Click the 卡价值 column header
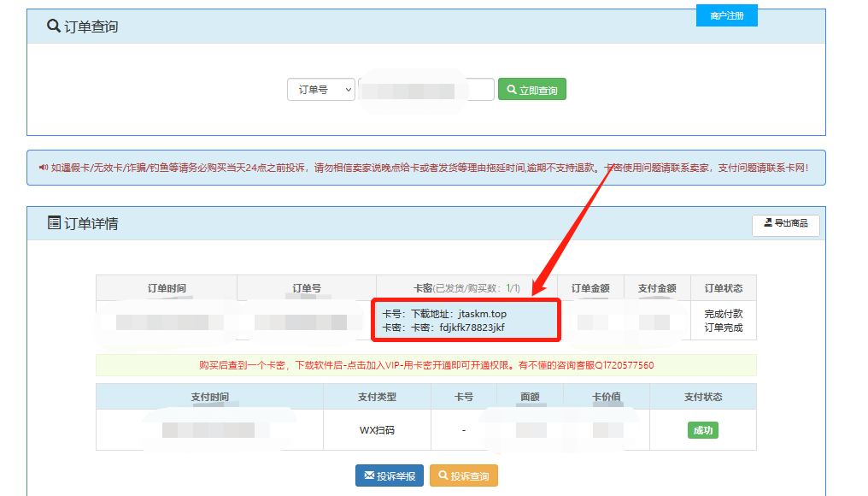The width and height of the screenshot is (868, 496). [607, 397]
